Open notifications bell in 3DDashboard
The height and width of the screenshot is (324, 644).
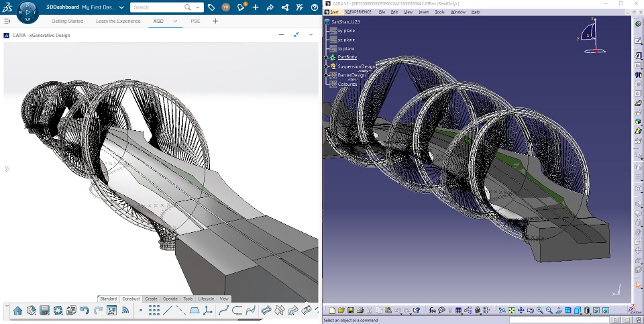[x=241, y=7]
